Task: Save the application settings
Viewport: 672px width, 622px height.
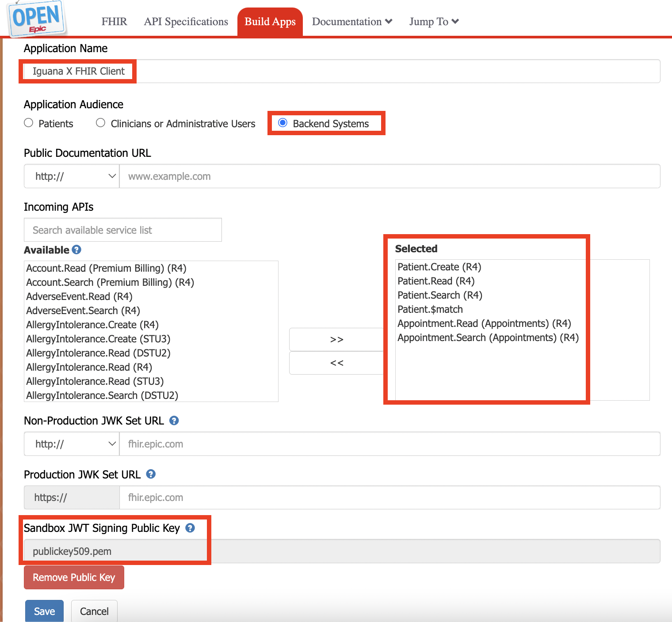Action: (44, 611)
